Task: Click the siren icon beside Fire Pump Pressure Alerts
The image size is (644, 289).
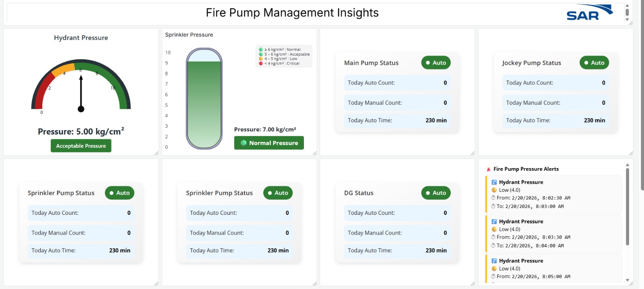Action: pyautogui.click(x=488, y=169)
